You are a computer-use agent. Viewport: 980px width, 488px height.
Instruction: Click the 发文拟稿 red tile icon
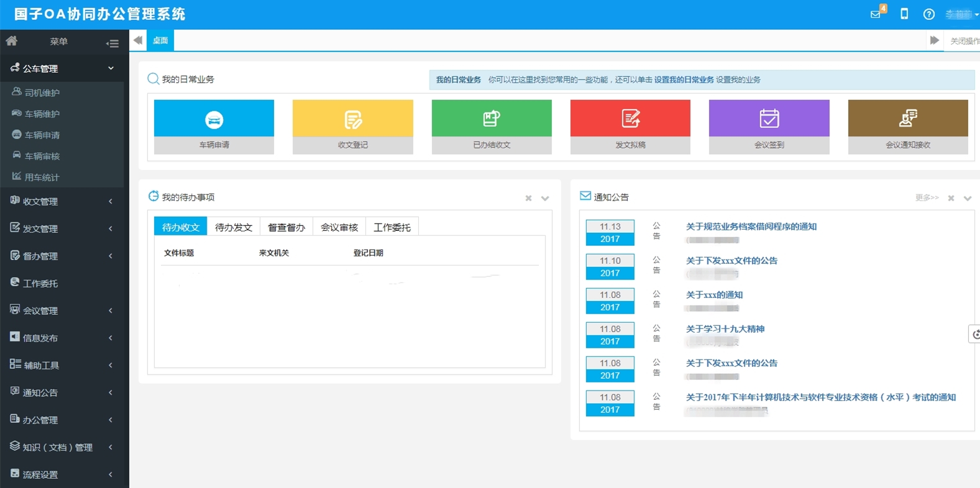click(x=630, y=119)
